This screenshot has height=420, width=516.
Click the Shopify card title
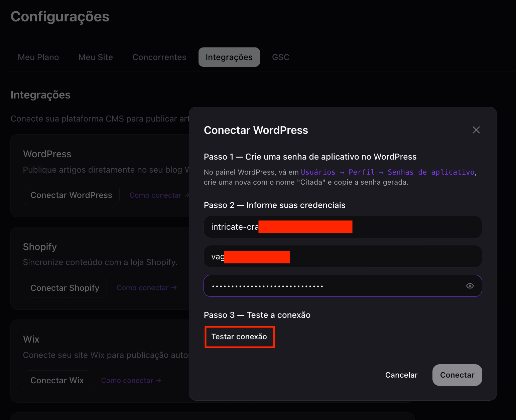pos(40,247)
